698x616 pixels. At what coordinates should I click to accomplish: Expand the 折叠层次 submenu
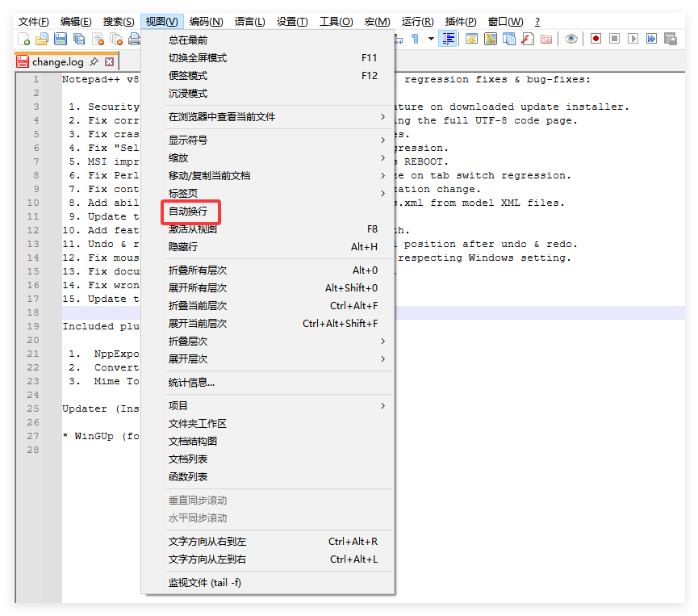tap(268, 342)
